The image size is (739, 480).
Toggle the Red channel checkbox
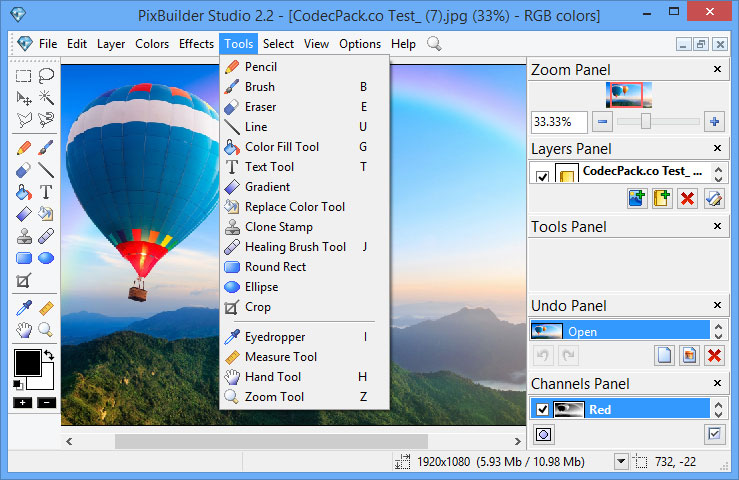point(542,409)
